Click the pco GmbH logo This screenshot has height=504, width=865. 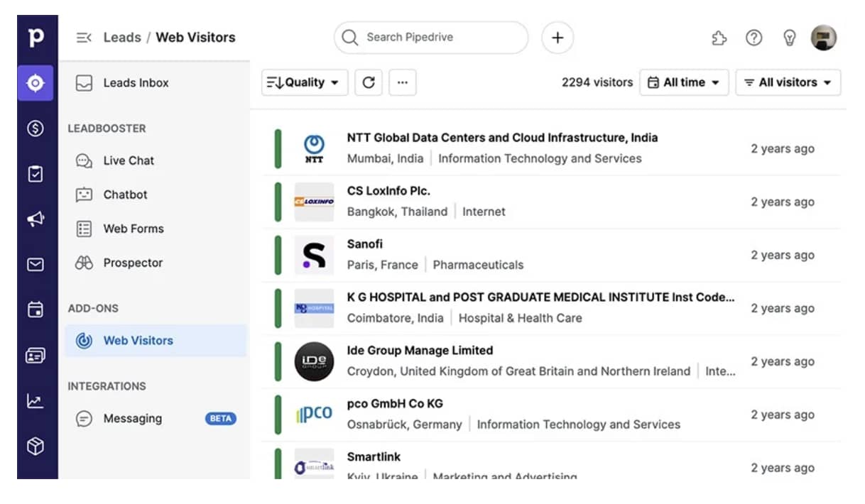click(x=314, y=415)
